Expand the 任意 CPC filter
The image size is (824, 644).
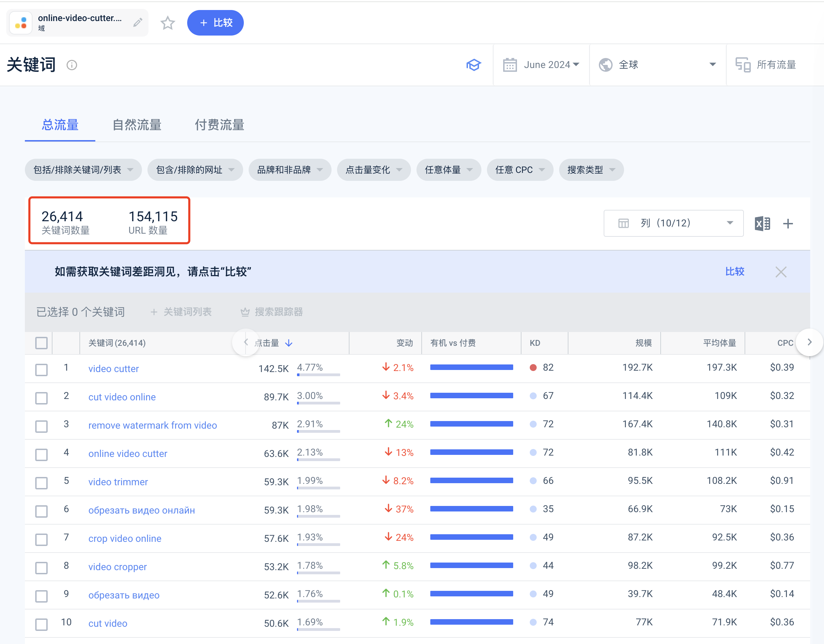point(520,170)
